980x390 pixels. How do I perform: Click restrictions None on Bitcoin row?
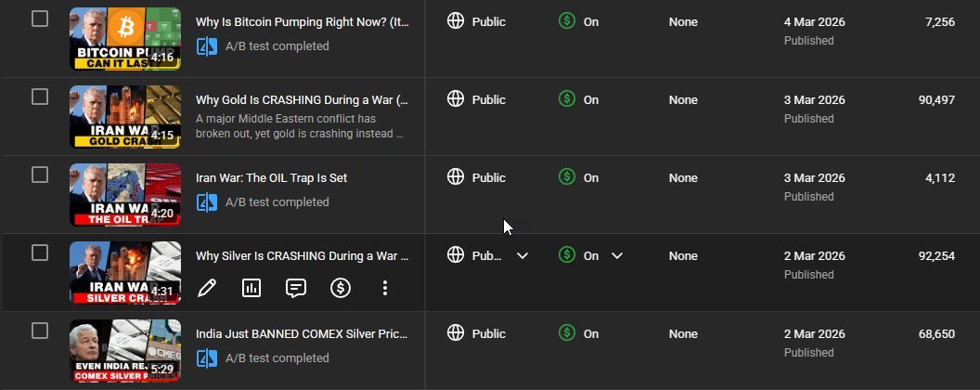click(683, 22)
